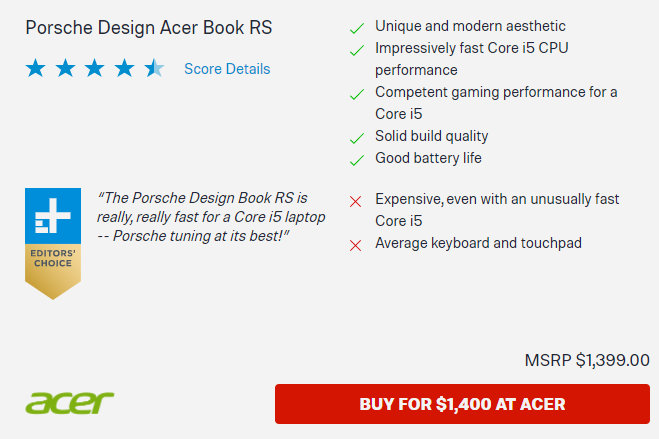The width and height of the screenshot is (659, 439).
Task: Click the editor's quote about Porsche tuning
Action: (x=211, y=216)
